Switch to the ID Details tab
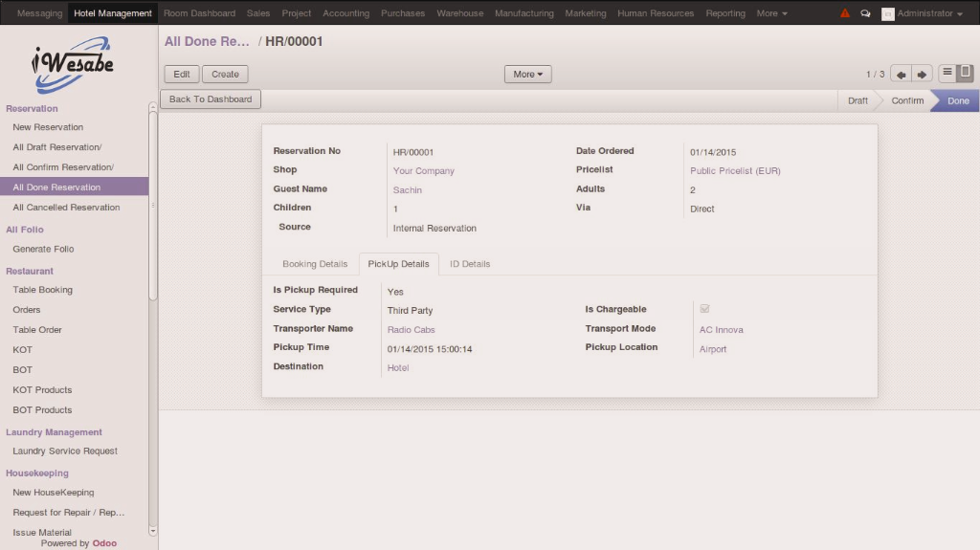 click(x=470, y=264)
